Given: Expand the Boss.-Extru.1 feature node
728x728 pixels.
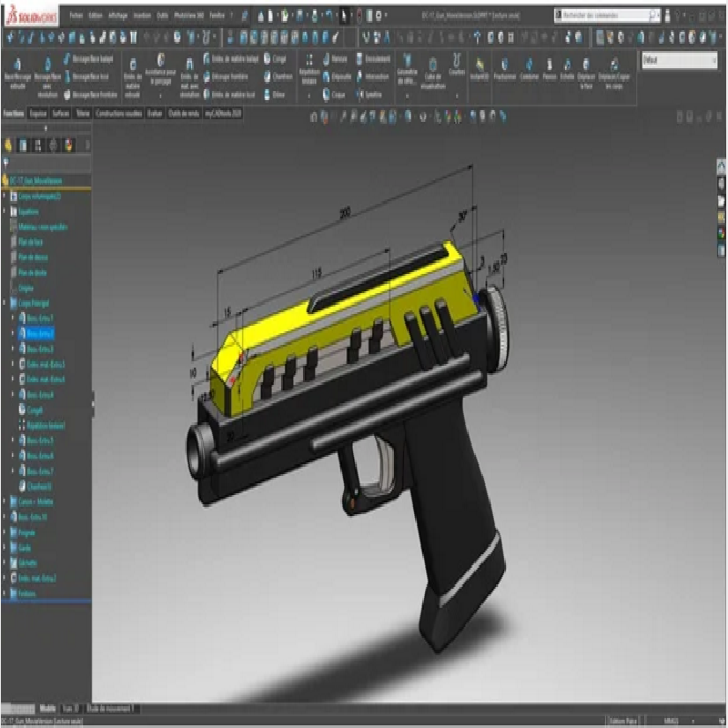Looking at the screenshot, I should click(x=13, y=318).
